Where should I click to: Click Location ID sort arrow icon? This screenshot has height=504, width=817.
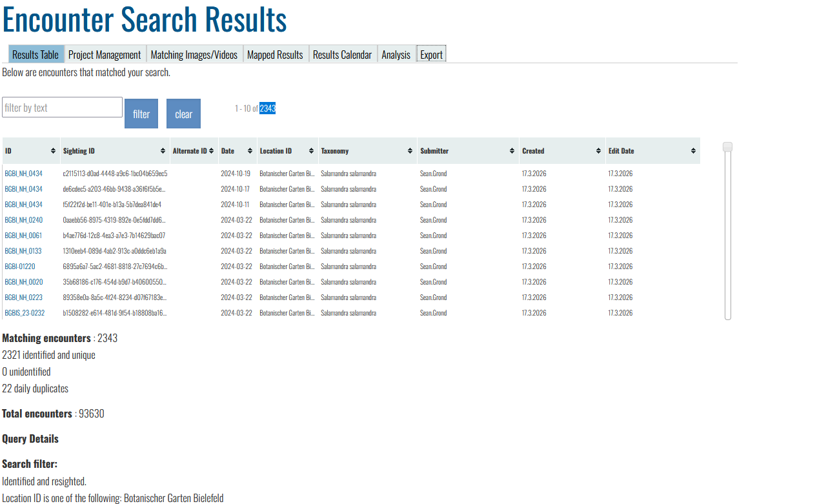tap(311, 151)
